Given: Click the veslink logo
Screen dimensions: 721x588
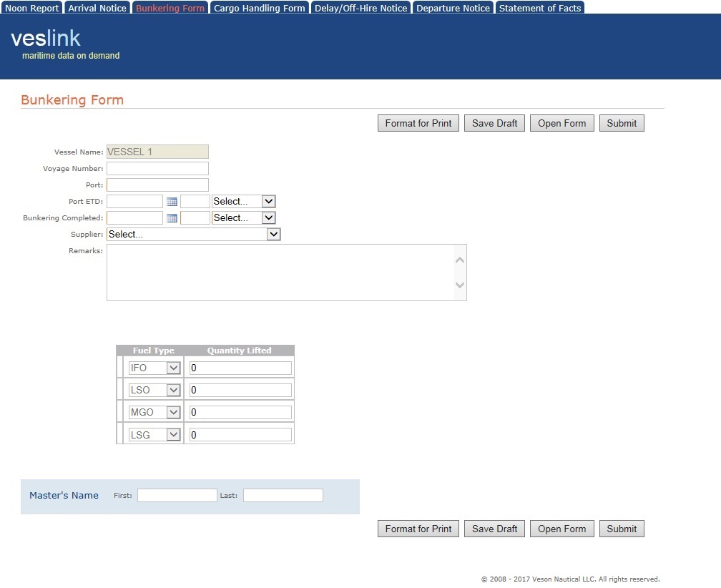Looking at the screenshot, I should 46,39.
